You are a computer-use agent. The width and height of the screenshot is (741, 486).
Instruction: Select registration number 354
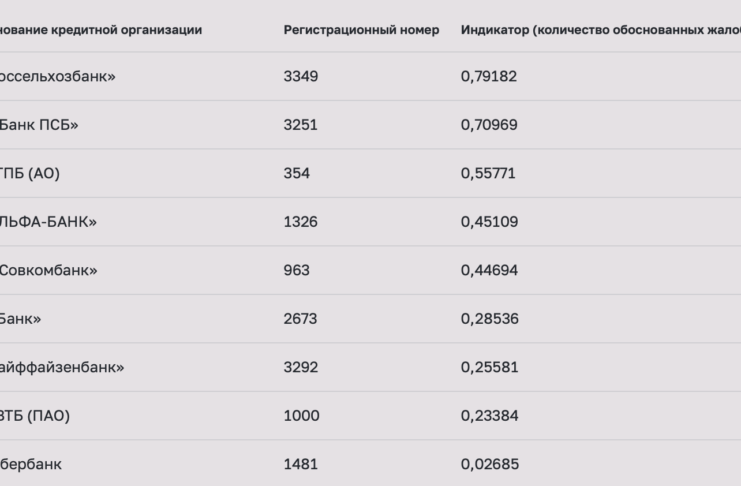click(x=296, y=173)
